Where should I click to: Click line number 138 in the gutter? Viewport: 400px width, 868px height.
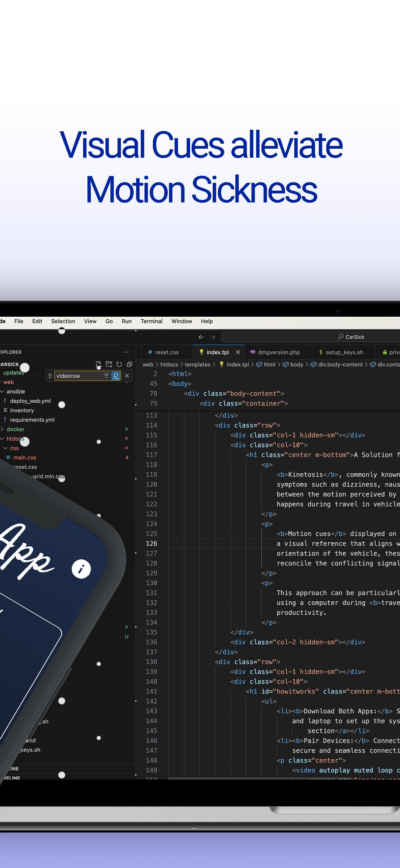click(x=152, y=662)
